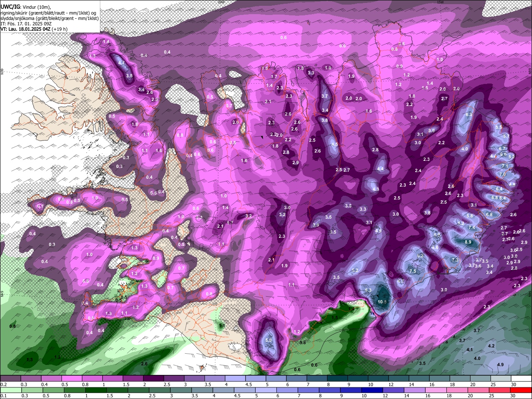
Task: Click the 8.9 precipitation value on the map
Action: pyautogui.click(x=468, y=242)
